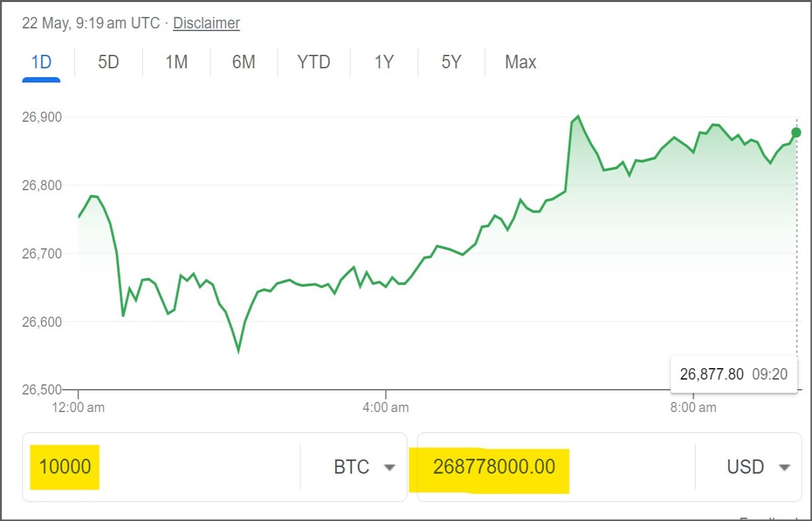812x521 pixels.
Task: Expand the BTC currency dropdown arrow
Action: click(389, 468)
